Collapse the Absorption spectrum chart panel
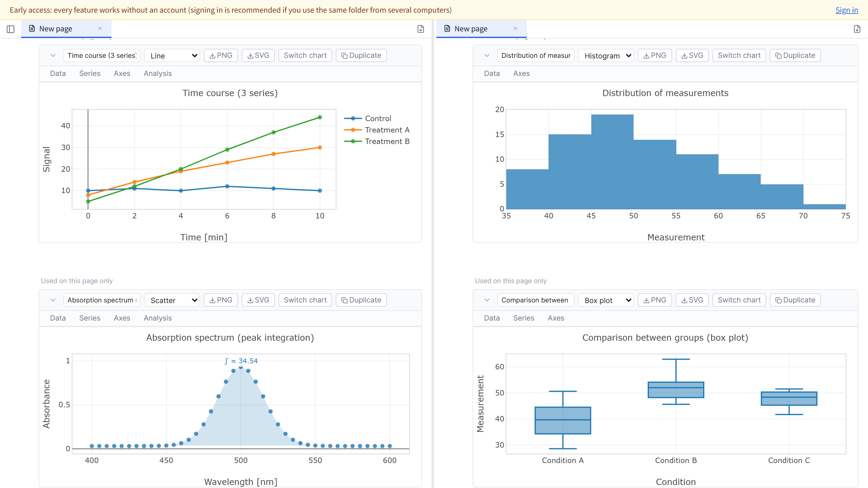 53,300
